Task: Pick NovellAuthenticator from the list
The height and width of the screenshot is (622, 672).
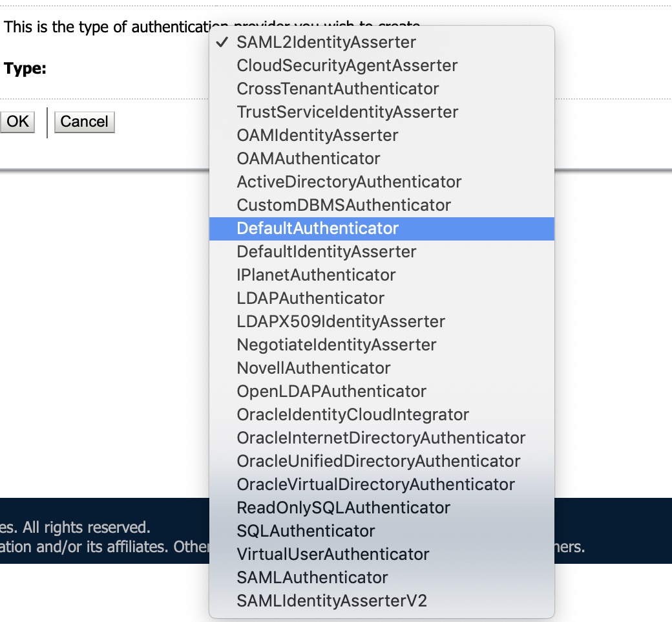Action: tap(381, 368)
